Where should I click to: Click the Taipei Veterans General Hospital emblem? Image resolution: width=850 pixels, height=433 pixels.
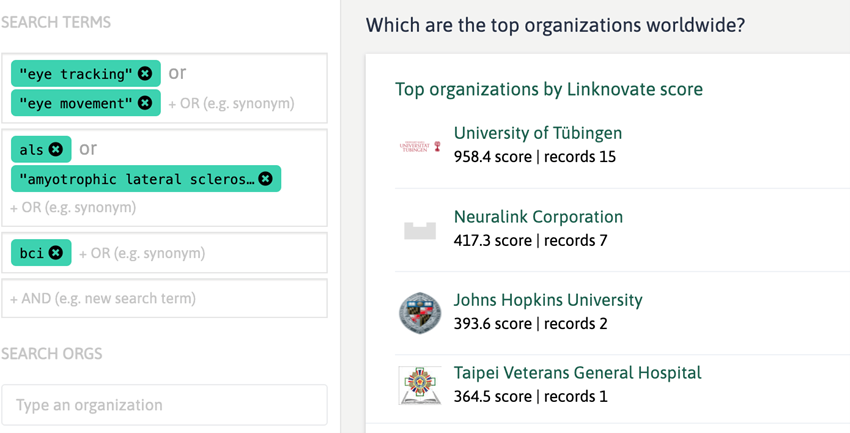pyautogui.click(x=419, y=385)
